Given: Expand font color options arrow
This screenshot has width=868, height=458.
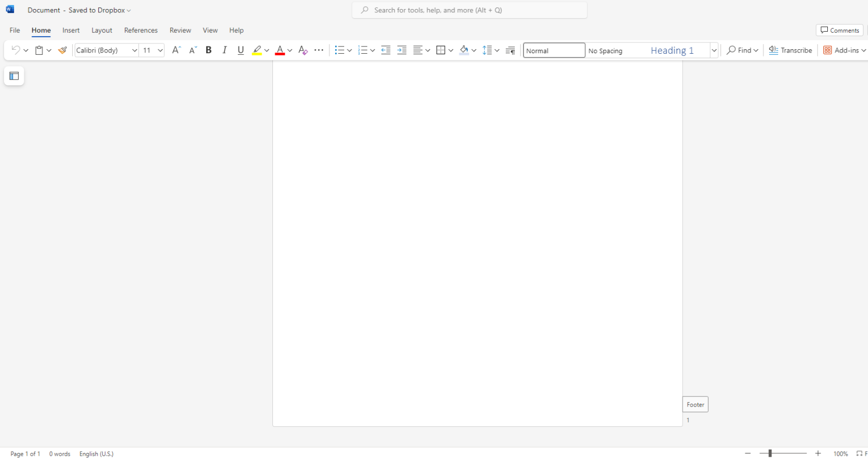Looking at the screenshot, I should coord(290,50).
